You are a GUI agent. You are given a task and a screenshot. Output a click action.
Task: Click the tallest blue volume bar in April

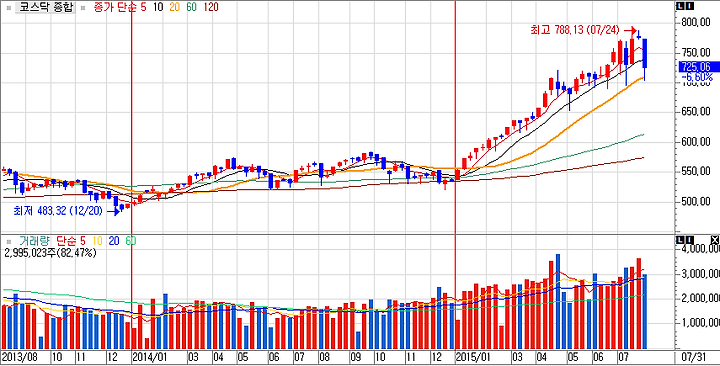click(x=558, y=301)
